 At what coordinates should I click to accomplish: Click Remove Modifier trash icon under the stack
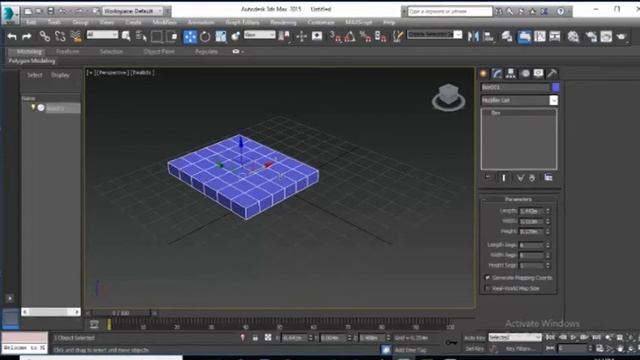click(x=532, y=178)
